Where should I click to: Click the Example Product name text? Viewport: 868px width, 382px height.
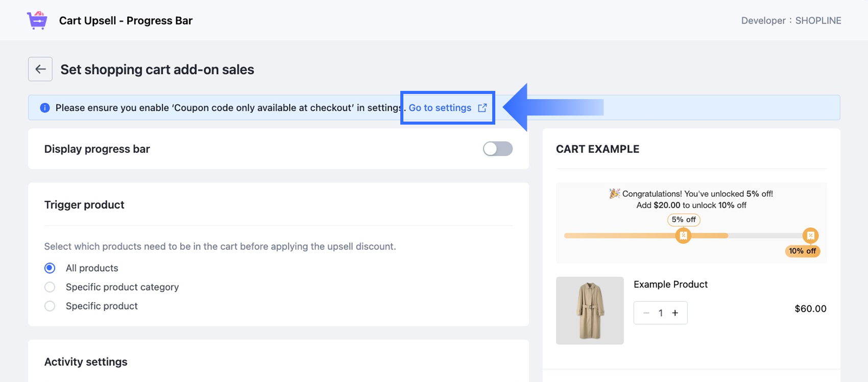670,284
